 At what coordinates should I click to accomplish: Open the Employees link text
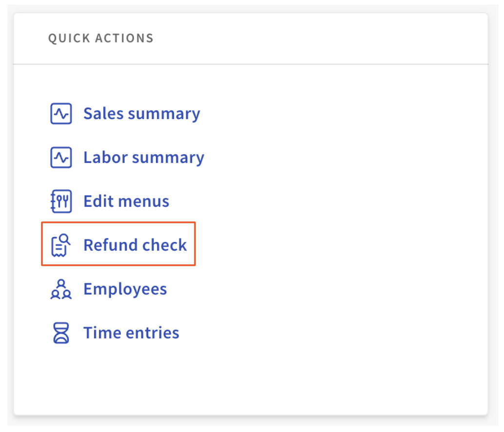(125, 289)
